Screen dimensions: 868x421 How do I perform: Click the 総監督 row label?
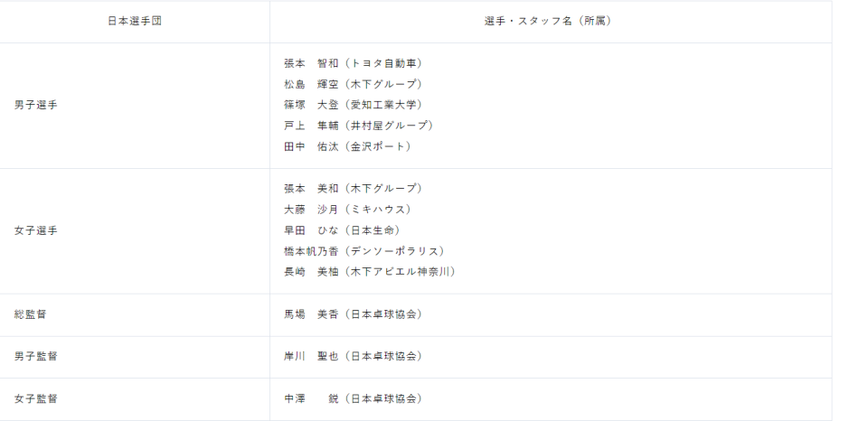tap(31, 314)
